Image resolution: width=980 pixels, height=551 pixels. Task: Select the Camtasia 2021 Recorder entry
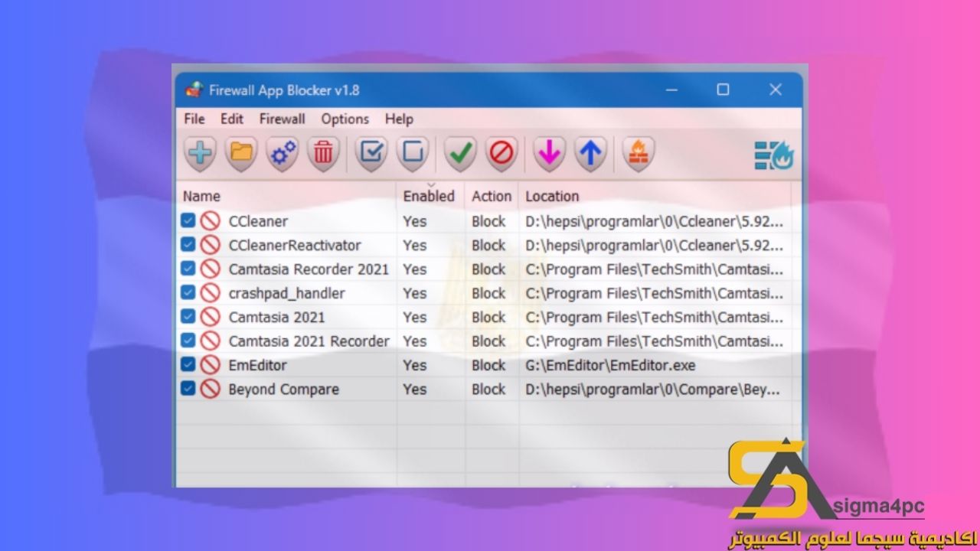309,341
